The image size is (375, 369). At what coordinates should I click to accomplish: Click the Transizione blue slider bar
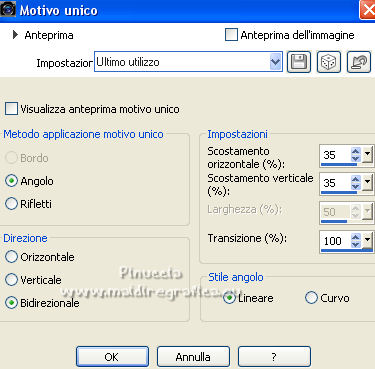[347, 250]
